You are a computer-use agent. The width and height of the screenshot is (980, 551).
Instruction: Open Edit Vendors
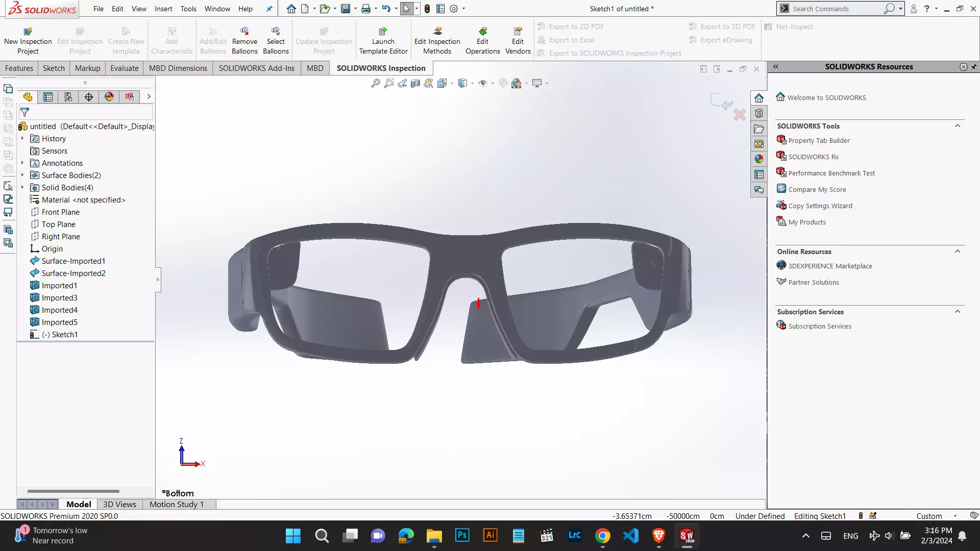[518, 41]
